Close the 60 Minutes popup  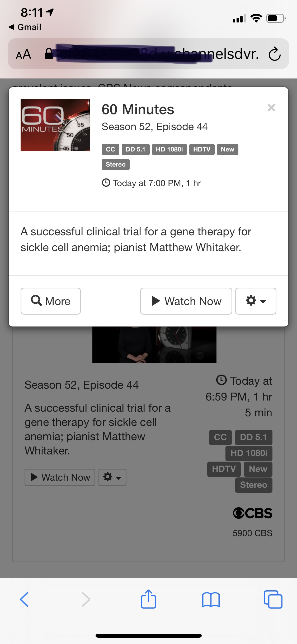coord(271,108)
